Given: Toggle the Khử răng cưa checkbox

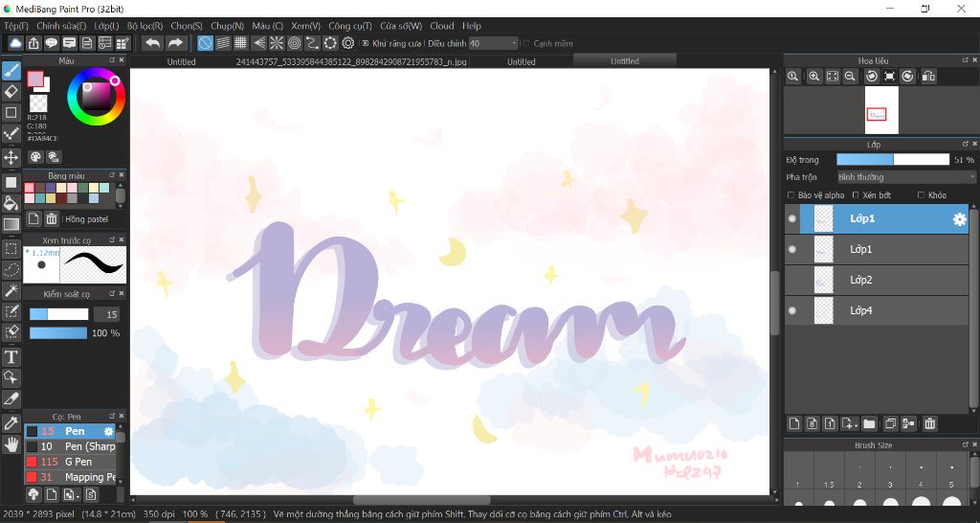Looking at the screenshot, I should coord(366,44).
